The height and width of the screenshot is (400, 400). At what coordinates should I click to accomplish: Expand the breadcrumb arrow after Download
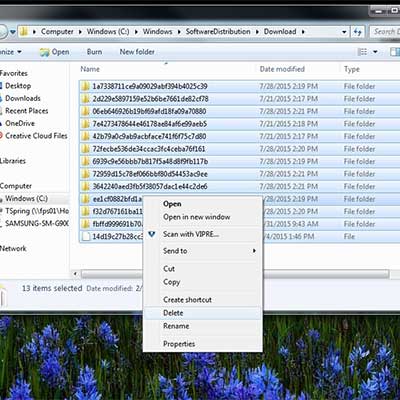click(303, 32)
